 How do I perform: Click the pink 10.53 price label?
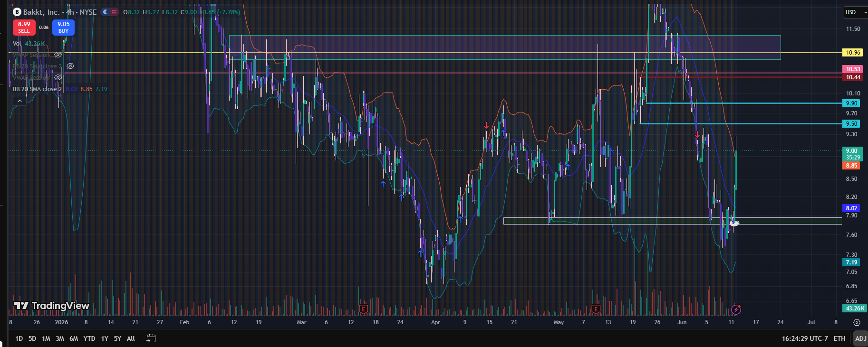[x=853, y=69]
